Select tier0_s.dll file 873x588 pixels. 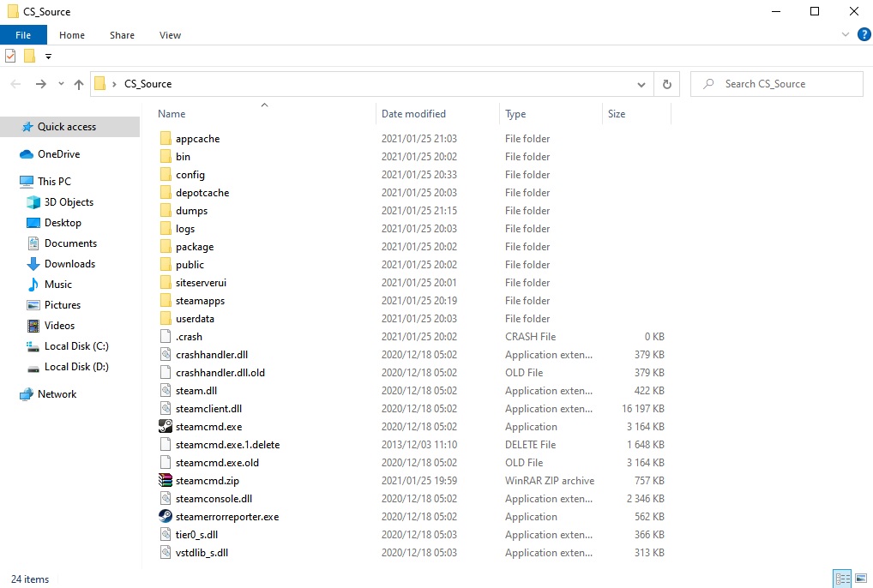196,535
